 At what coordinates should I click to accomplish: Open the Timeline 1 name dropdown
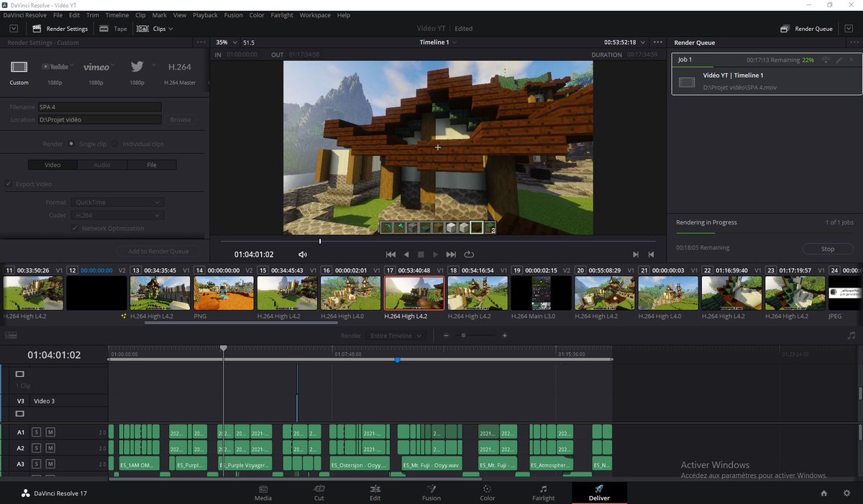click(x=439, y=42)
